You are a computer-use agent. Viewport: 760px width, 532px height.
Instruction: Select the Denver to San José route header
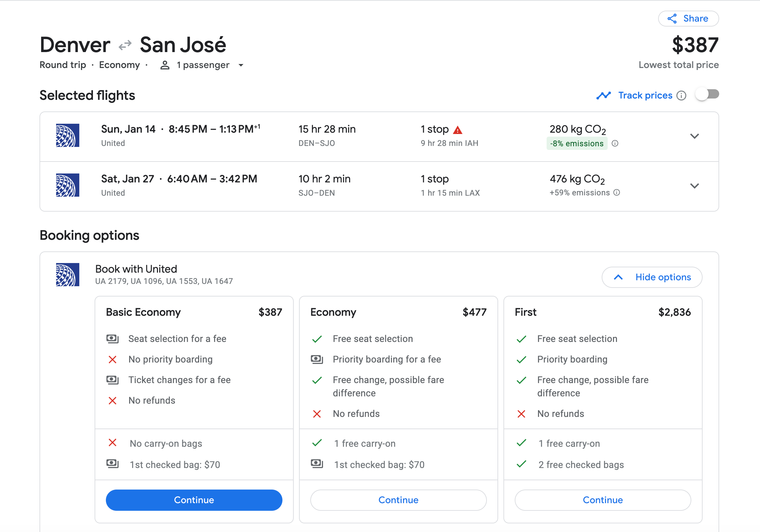133,43
